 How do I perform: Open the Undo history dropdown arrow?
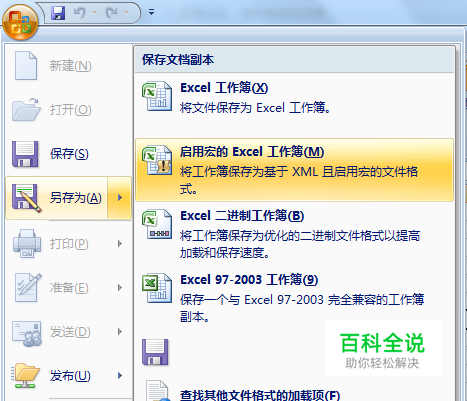coord(94,13)
